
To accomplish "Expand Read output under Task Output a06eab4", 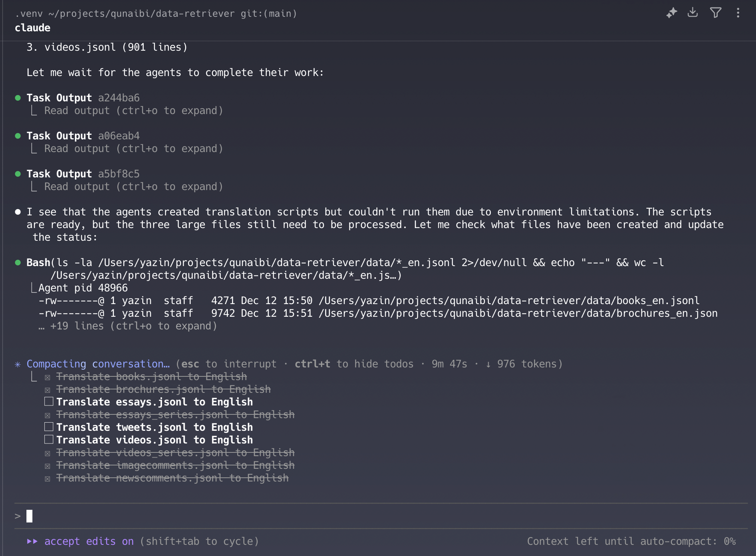I will (133, 149).
